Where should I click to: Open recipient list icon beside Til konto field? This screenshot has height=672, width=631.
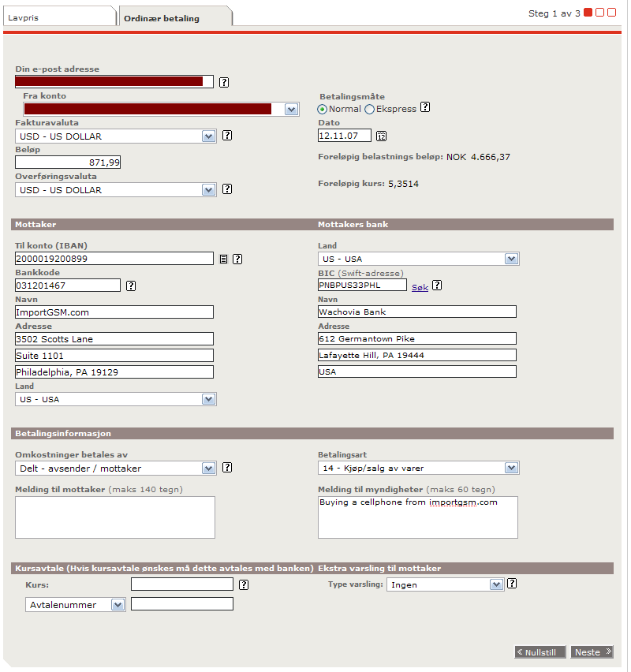pos(223,259)
